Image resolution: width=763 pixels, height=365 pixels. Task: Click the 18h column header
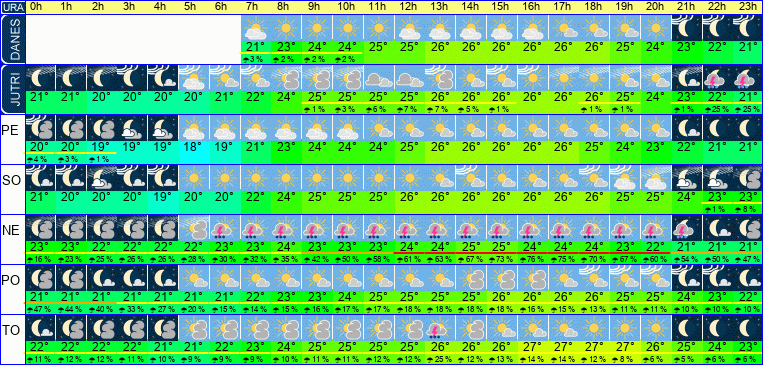tap(593, 7)
